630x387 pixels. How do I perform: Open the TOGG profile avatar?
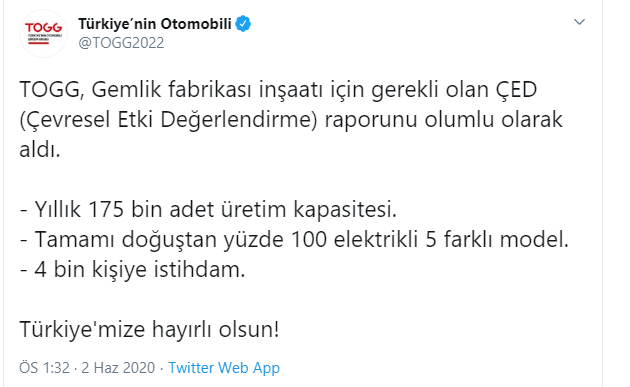pos(43,33)
